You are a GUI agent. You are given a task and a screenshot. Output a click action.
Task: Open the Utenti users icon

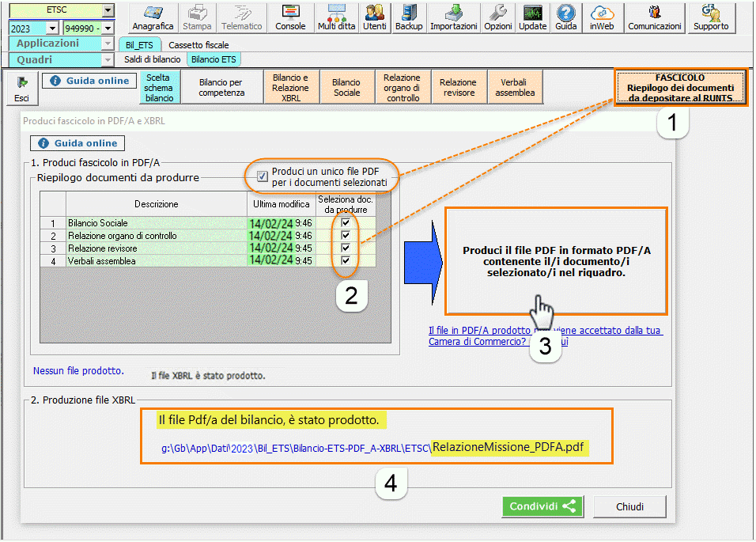coord(375,18)
